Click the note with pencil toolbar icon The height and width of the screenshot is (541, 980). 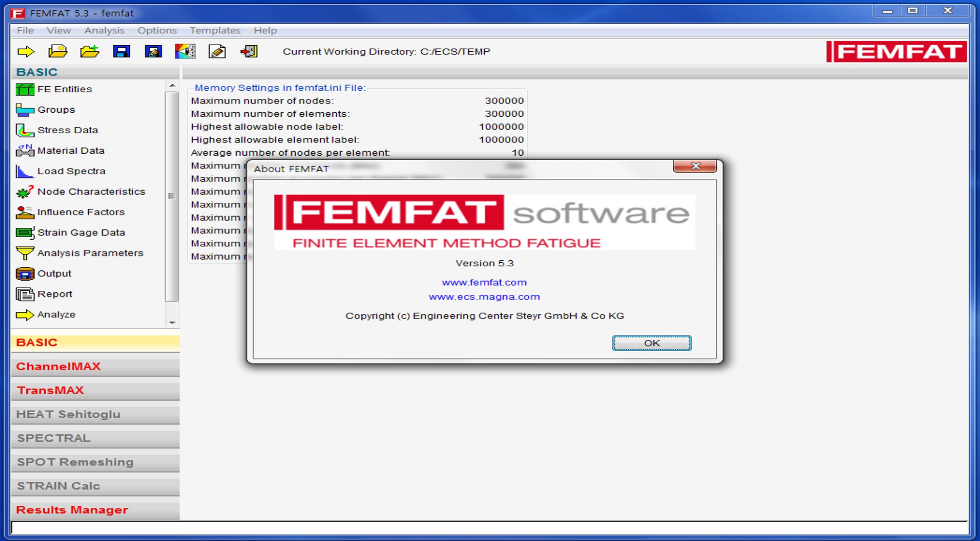coord(217,51)
